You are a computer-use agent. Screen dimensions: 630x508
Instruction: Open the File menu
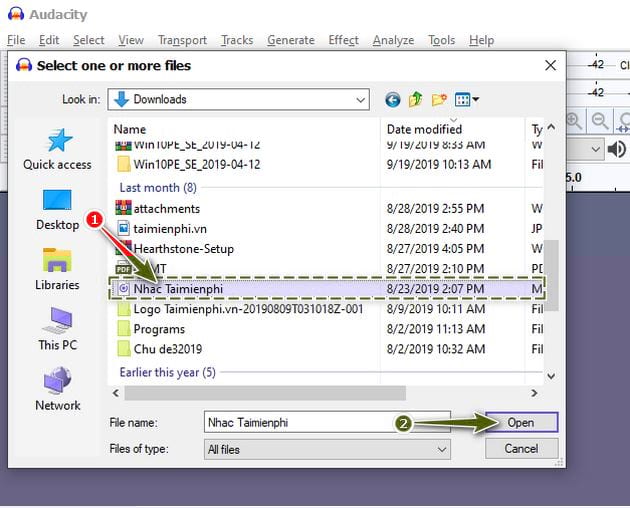coord(16,40)
